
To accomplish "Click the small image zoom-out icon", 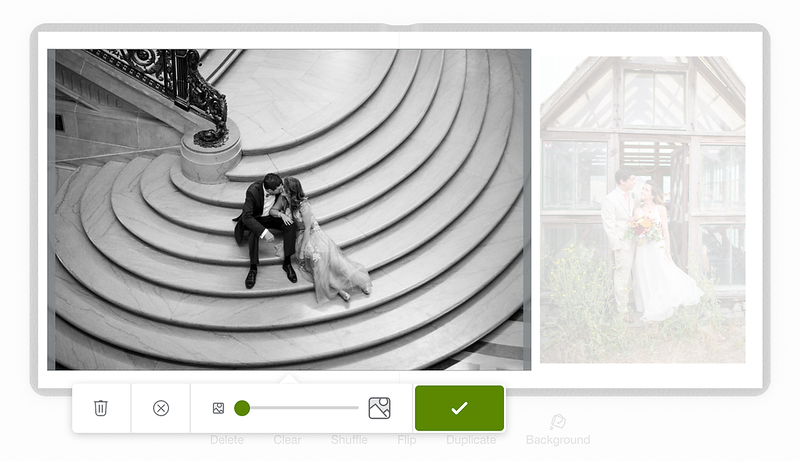I will tap(218, 408).
